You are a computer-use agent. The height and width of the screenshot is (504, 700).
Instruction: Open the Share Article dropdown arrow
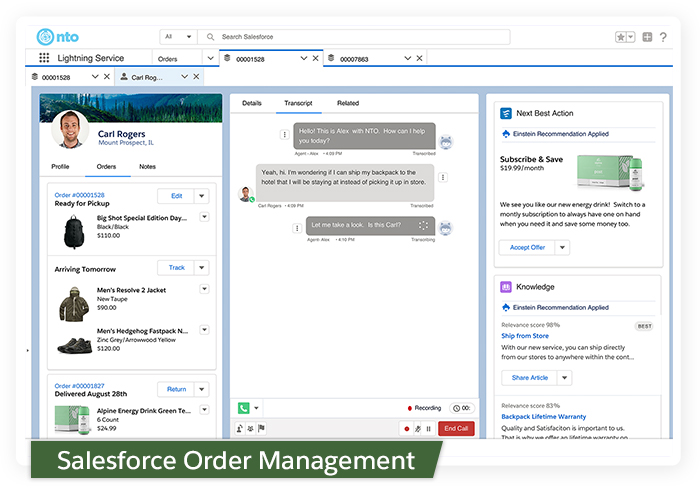564,378
